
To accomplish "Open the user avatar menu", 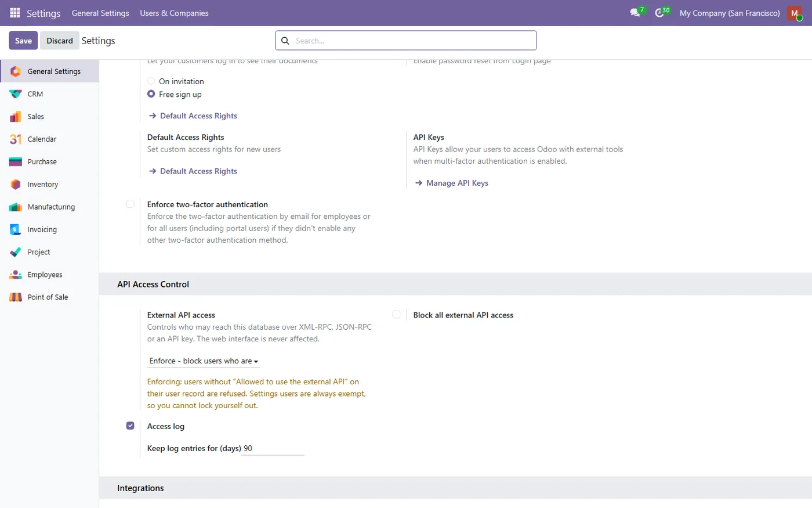I will 795,13.
